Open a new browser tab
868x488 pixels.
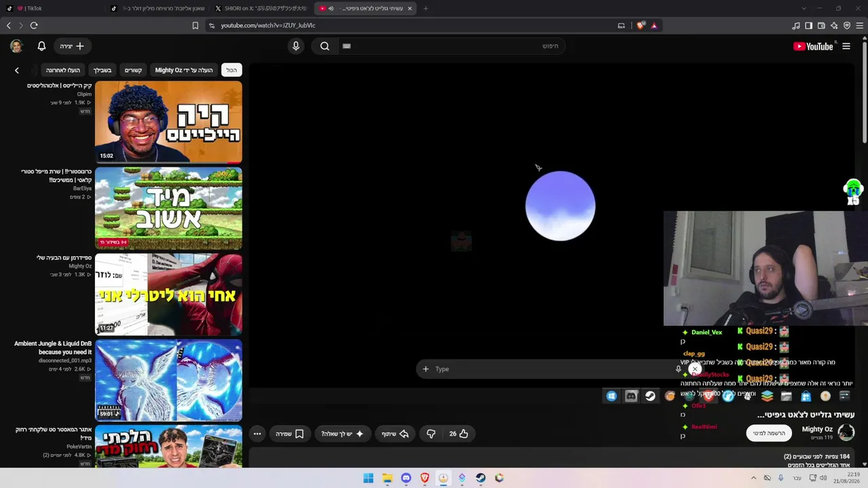tap(426, 8)
